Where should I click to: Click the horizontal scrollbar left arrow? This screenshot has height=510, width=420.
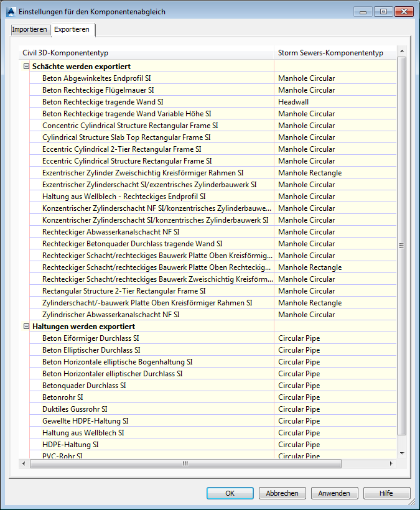(24, 463)
